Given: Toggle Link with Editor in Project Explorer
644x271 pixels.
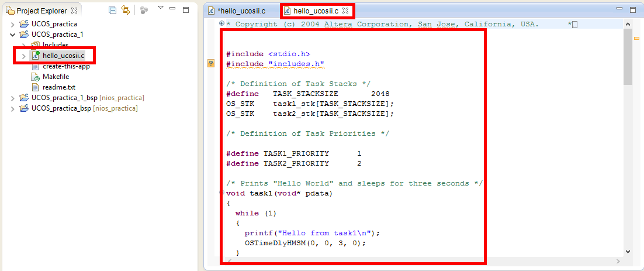Looking at the screenshot, I should [125, 11].
